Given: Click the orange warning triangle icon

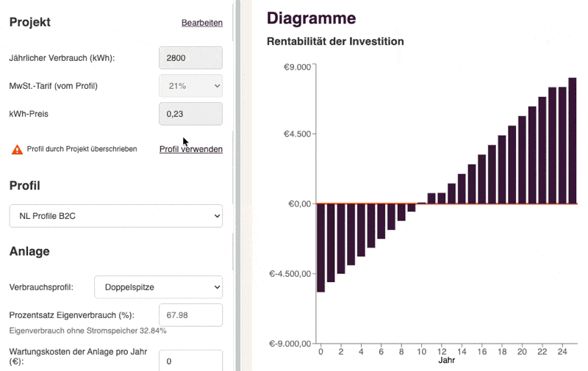Looking at the screenshot, I should (x=17, y=149).
